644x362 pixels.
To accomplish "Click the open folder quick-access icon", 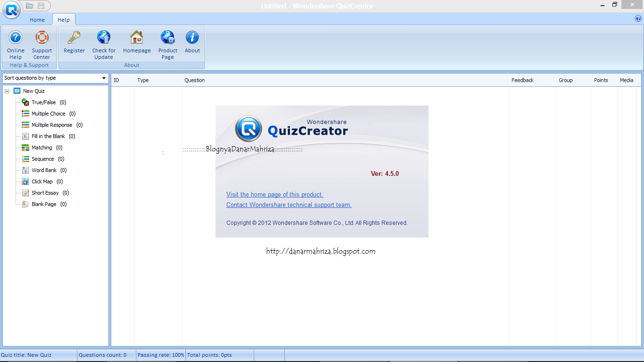I will pyautogui.click(x=29, y=6).
